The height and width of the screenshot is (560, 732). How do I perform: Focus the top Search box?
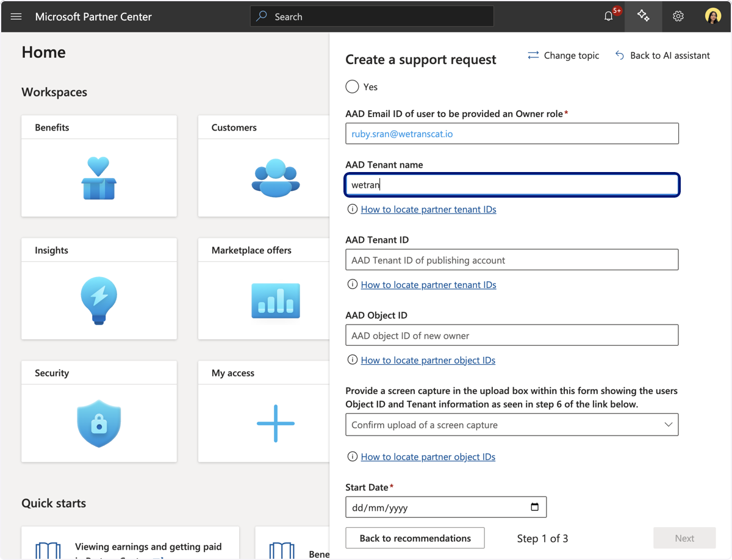372,16
